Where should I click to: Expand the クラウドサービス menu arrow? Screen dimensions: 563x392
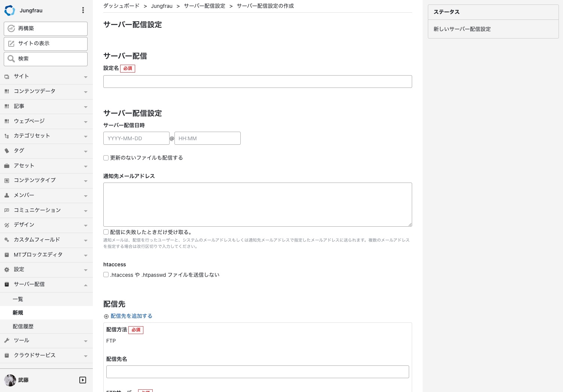pyautogui.click(x=86, y=356)
